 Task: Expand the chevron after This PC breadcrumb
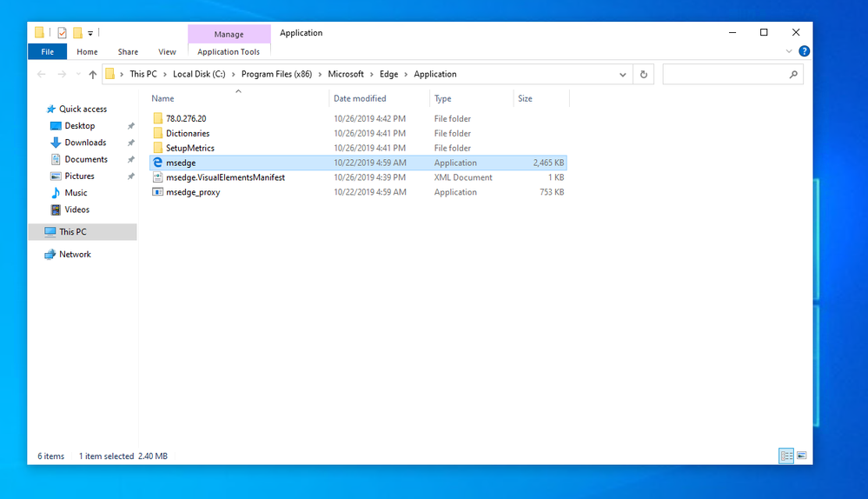(164, 74)
